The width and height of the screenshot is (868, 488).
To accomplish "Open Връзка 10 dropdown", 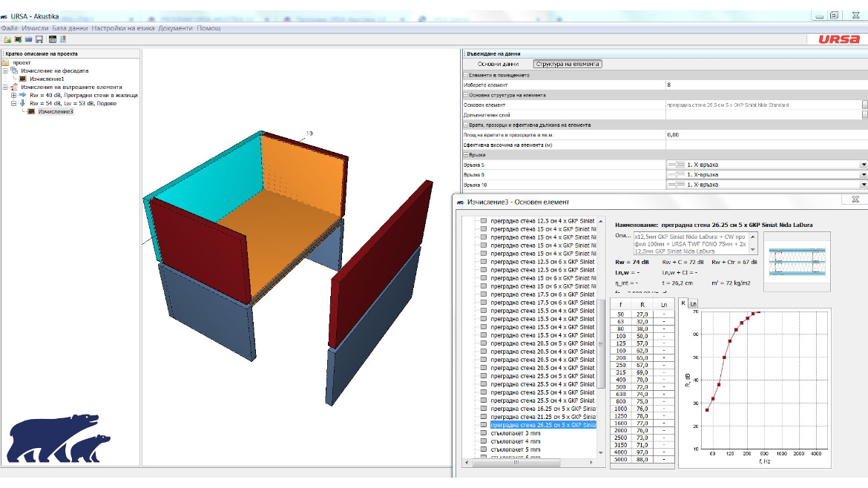I will pos(864,185).
